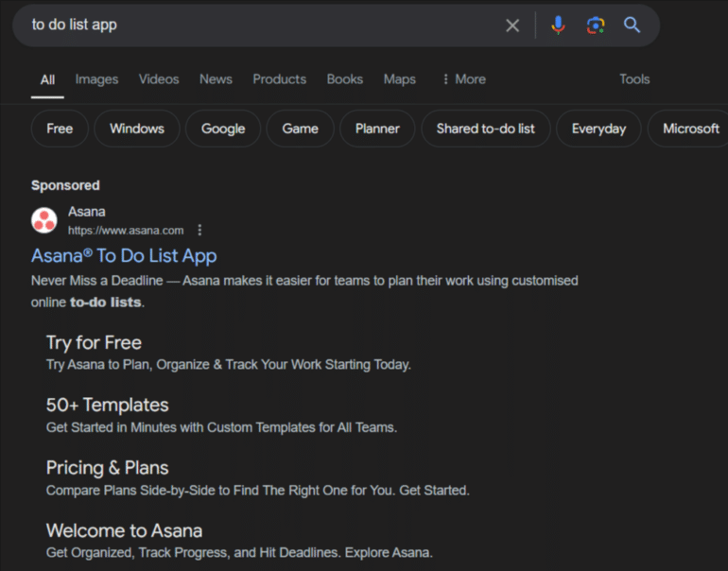728x571 pixels.
Task: Go to the News tab
Action: 216,79
